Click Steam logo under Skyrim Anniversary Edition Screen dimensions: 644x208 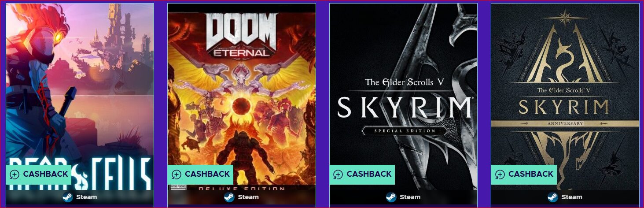tap(552, 197)
